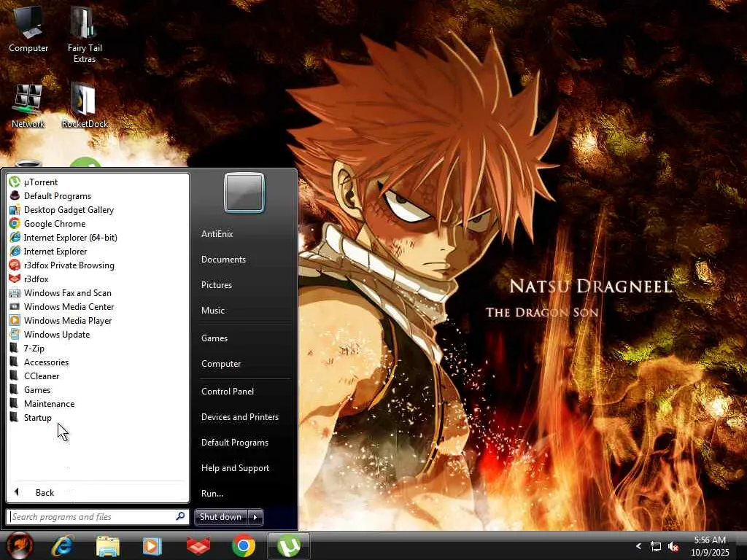Open the Shut down options arrow

[255, 517]
